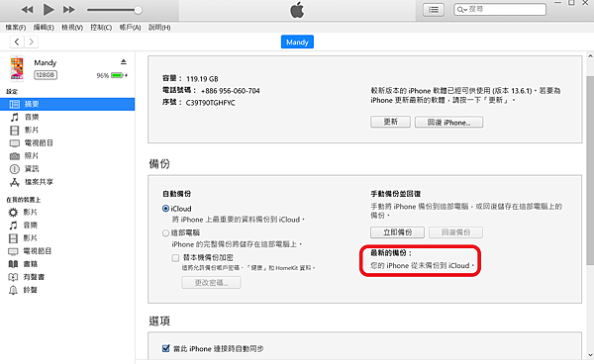Click the serial number C39T90TGHFYC
This screenshot has width=594, height=364.
(210, 103)
